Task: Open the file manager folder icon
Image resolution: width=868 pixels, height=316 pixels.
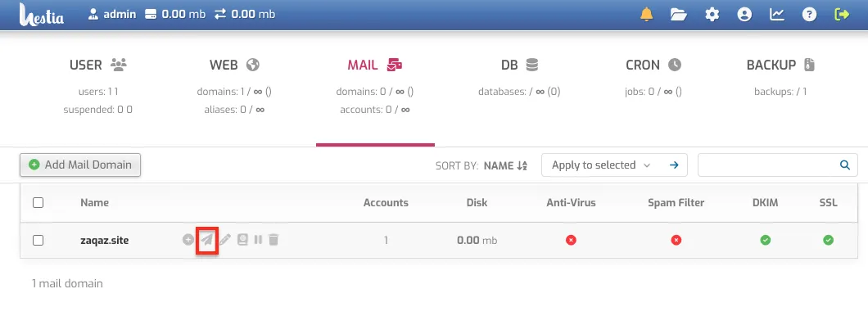Action: click(x=679, y=15)
